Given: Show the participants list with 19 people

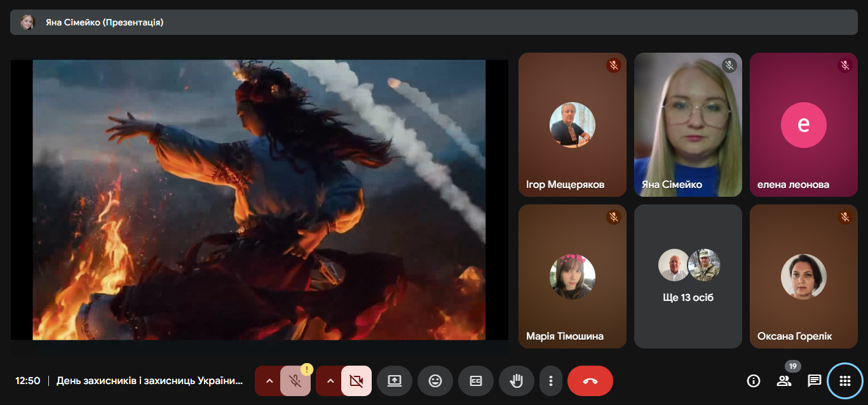Looking at the screenshot, I should [784, 381].
